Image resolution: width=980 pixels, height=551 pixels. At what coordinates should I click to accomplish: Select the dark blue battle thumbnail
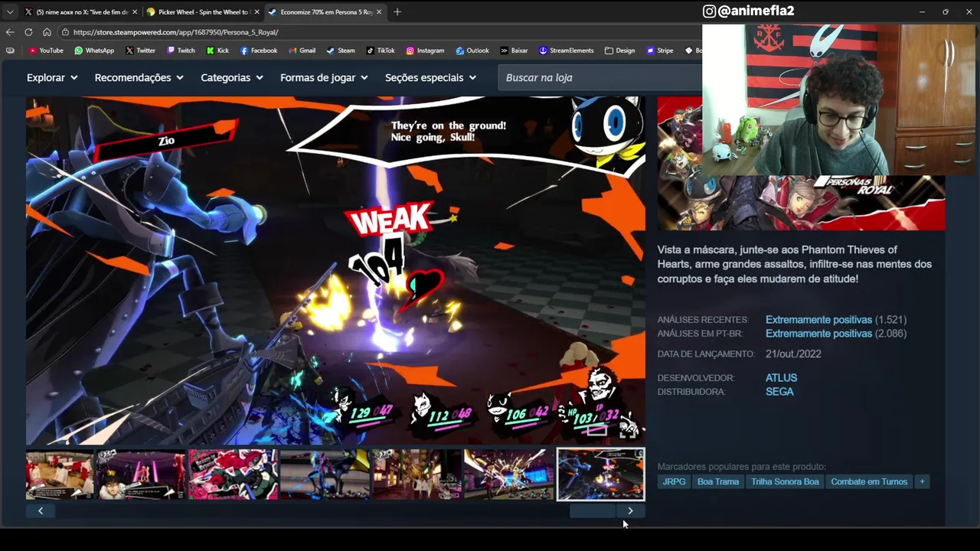(325, 474)
